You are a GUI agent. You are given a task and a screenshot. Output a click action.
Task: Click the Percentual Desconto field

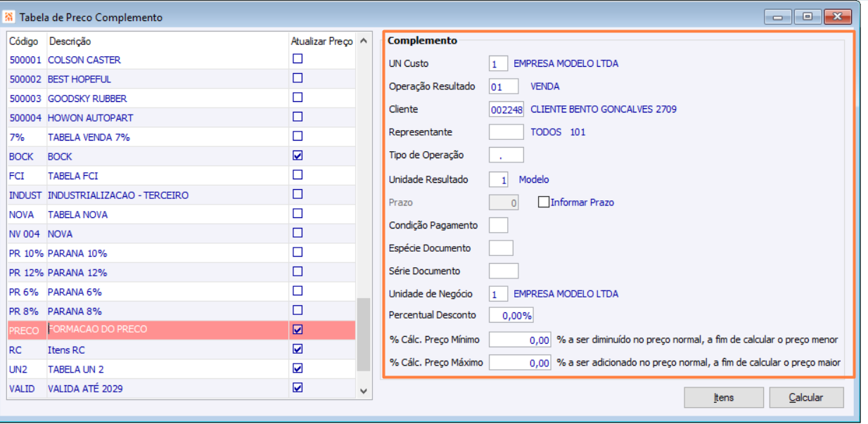(x=511, y=315)
